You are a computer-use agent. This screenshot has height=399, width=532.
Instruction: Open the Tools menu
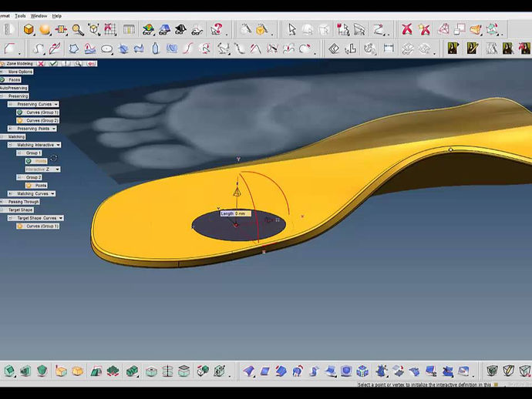click(x=20, y=16)
